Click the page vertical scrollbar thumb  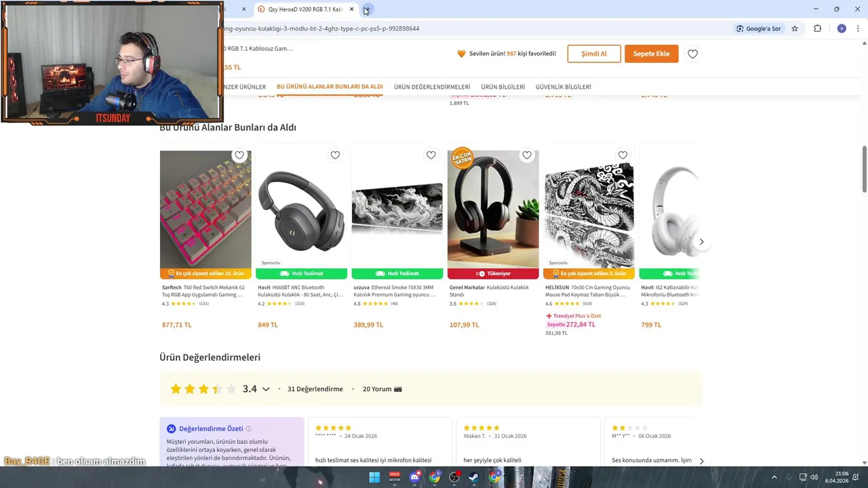point(865,168)
